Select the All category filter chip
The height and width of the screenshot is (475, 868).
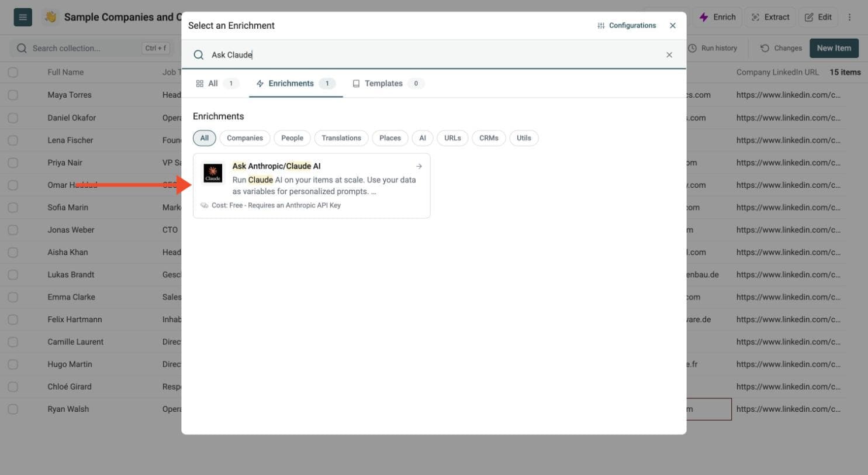click(205, 138)
